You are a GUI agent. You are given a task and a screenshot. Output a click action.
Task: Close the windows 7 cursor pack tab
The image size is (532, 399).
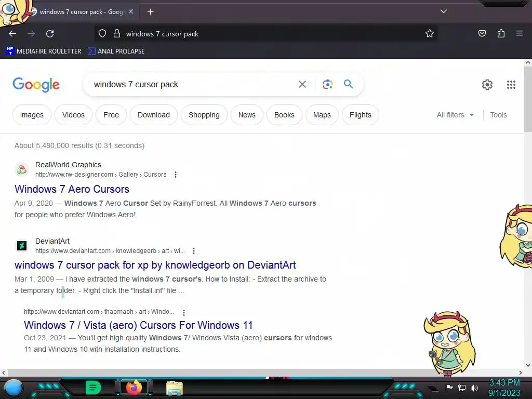tap(131, 11)
